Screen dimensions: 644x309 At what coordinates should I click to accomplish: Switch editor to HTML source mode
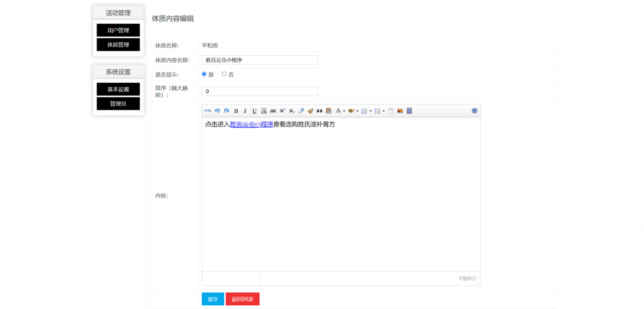point(208,111)
